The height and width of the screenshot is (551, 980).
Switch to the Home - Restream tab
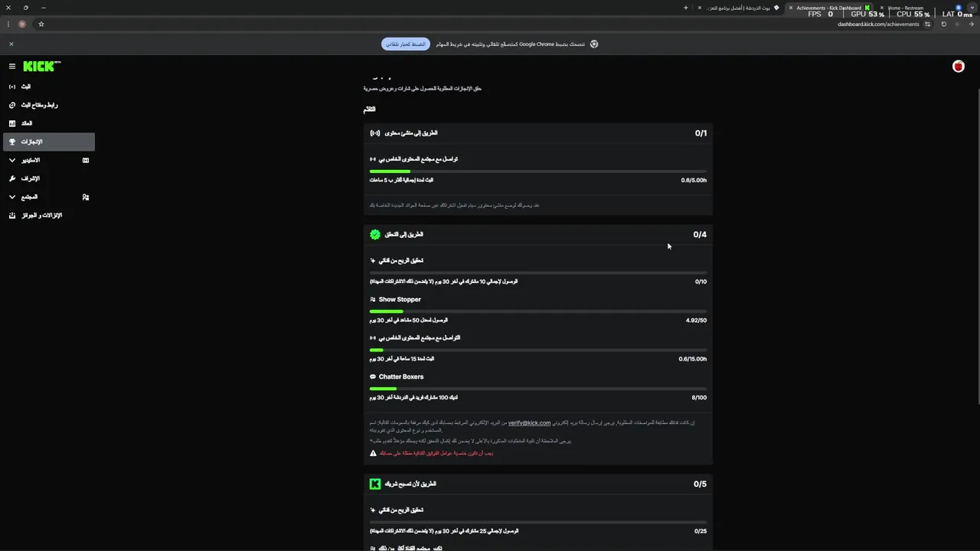click(910, 8)
